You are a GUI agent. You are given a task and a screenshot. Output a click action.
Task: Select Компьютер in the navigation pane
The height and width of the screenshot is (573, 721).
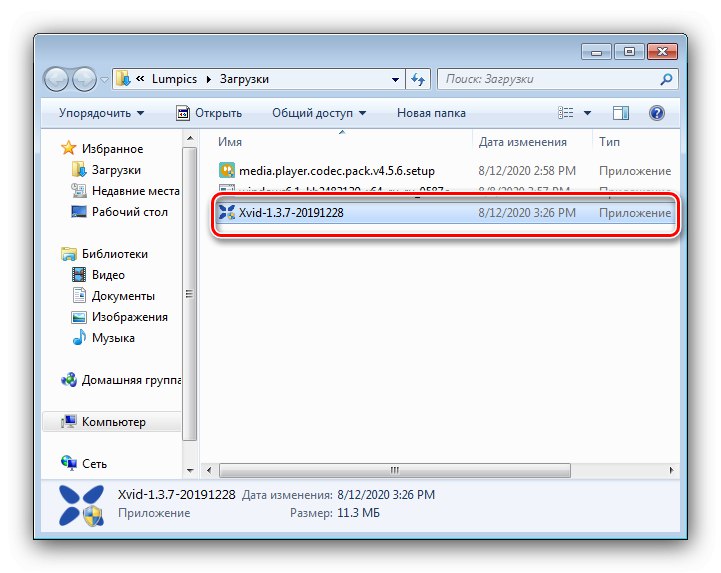click(114, 422)
